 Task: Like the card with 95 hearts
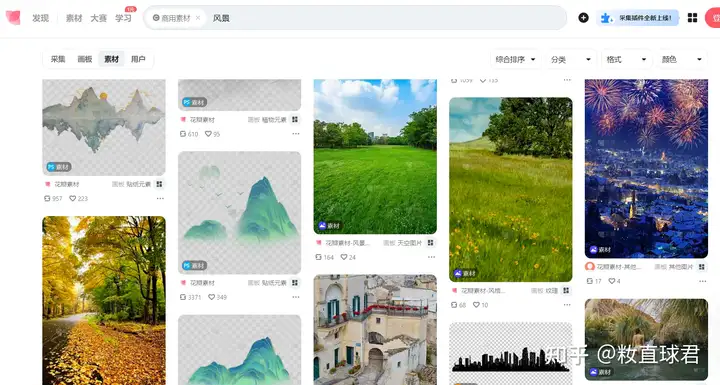[208, 134]
